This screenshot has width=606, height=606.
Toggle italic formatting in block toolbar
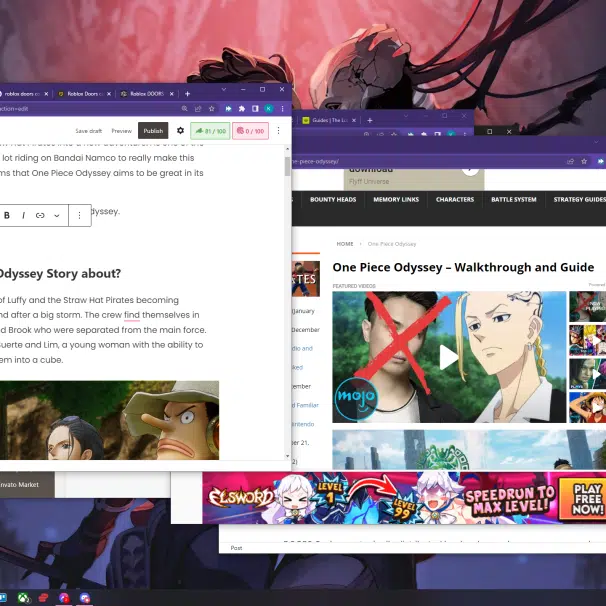coord(23,215)
